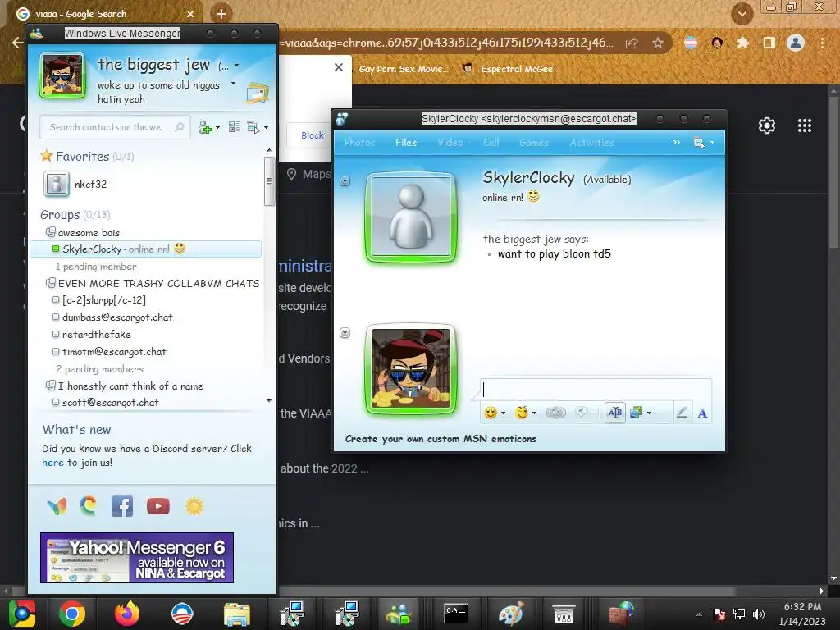Collapse the awesome bois group
The width and height of the screenshot is (840, 630).
point(50,232)
